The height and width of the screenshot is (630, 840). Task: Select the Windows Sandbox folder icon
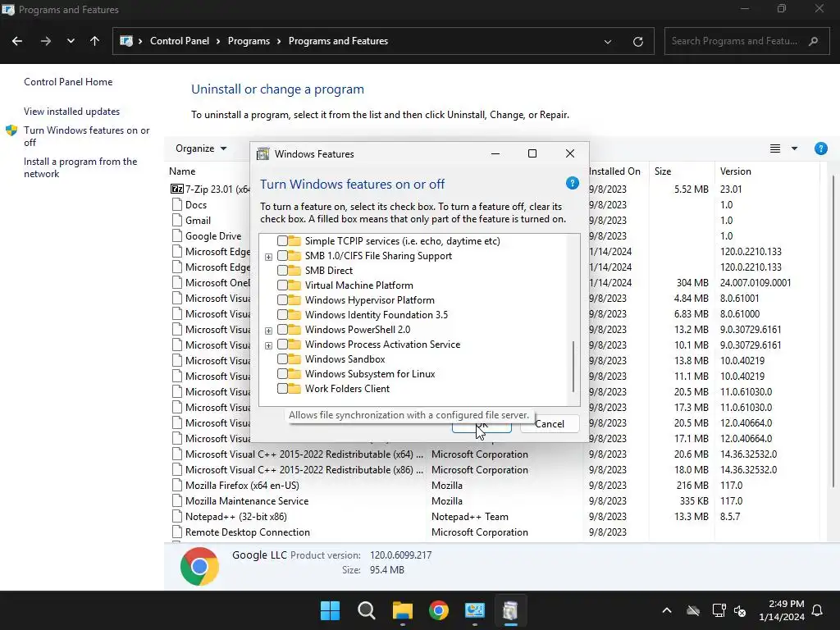(x=294, y=359)
